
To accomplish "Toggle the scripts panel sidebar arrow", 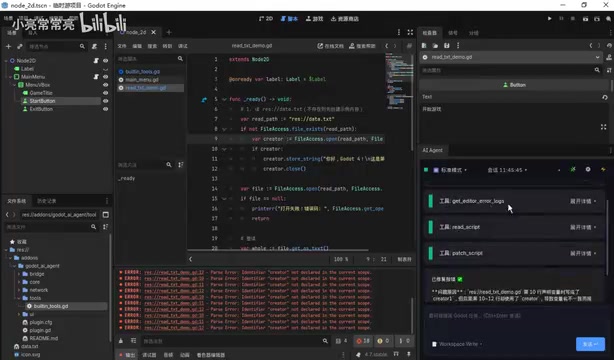I will click(190, 259).
